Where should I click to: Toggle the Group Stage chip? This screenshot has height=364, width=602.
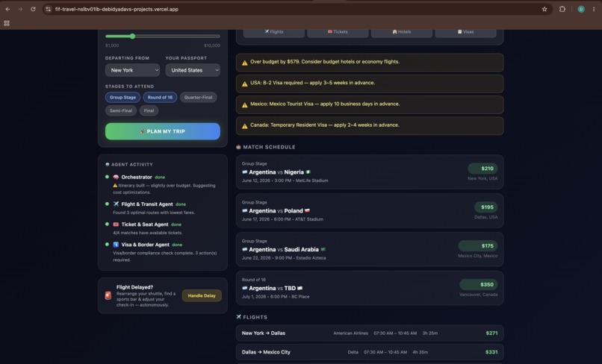[122, 98]
